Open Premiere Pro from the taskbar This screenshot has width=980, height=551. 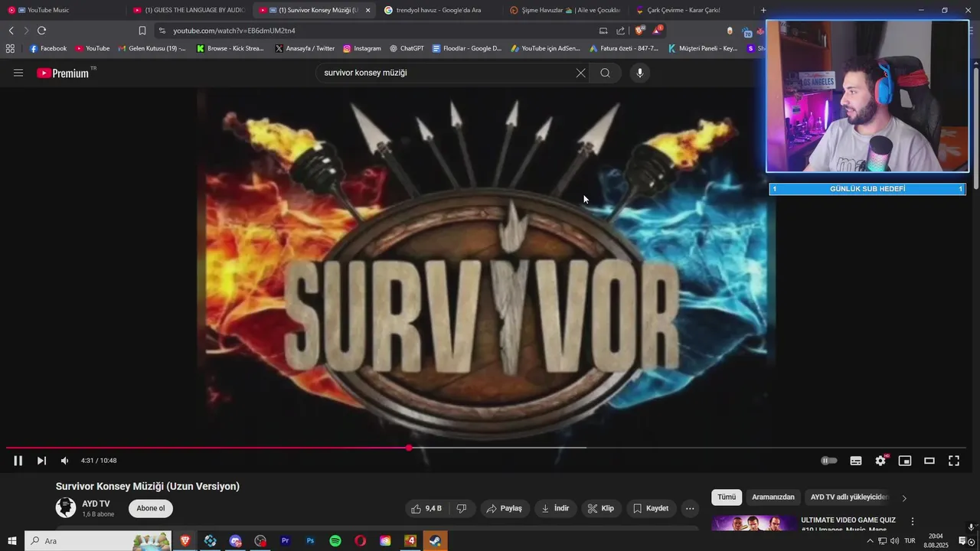pyautogui.click(x=286, y=541)
